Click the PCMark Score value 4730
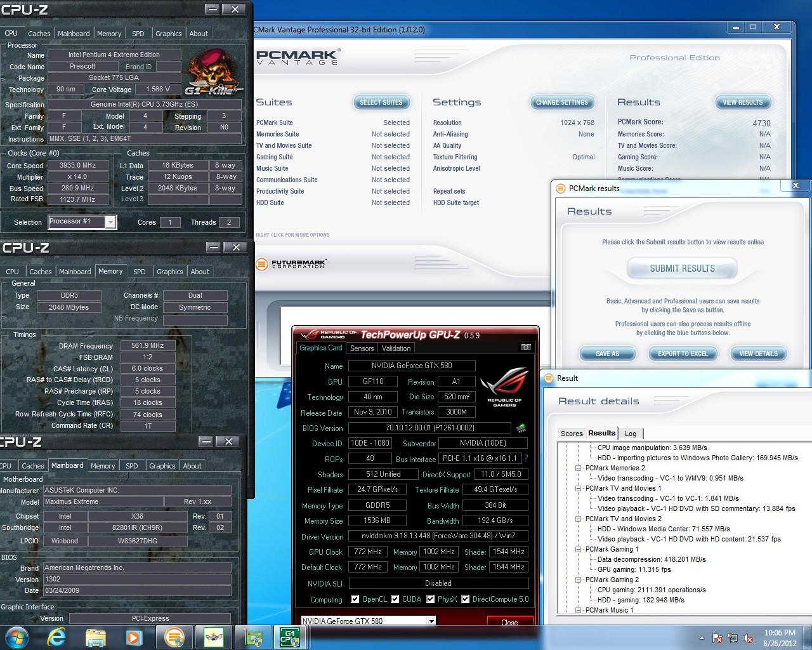The image size is (812, 650). coord(761,123)
